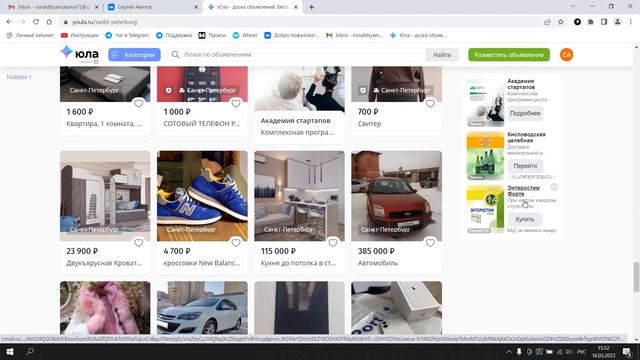The height and width of the screenshot is (360, 640).
Task: Show hidden tray icons chevron
Action: (509, 352)
